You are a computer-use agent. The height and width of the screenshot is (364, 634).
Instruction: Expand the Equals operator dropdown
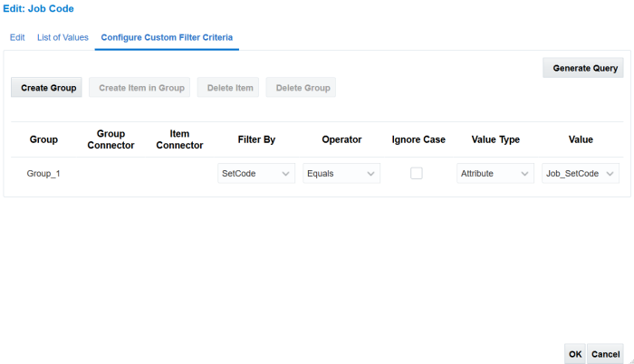pos(341,173)
